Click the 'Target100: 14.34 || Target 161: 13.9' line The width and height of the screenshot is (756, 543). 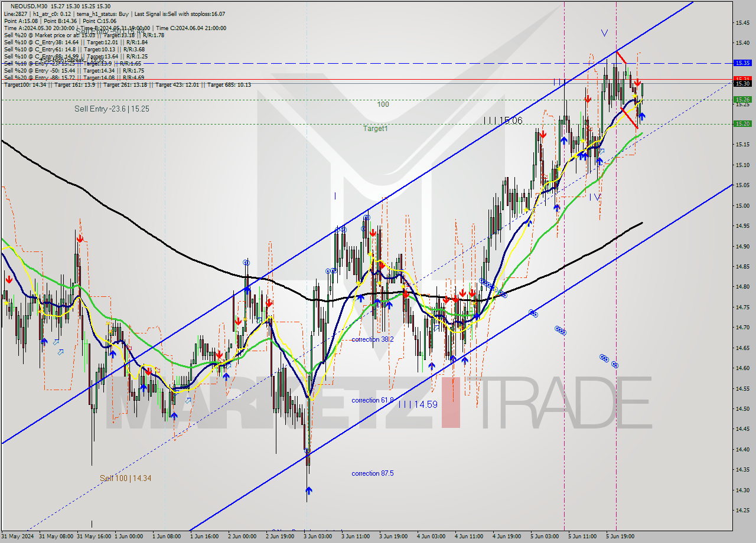click(127, 84)
